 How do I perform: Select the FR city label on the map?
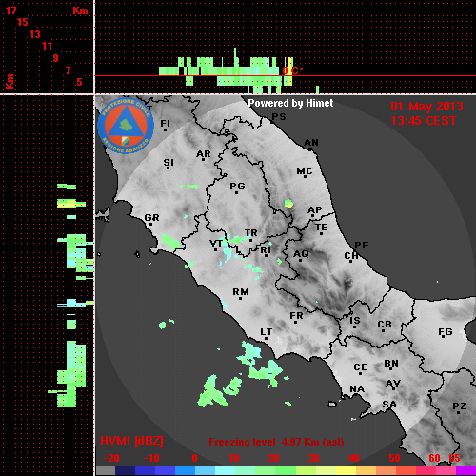click(296, 316)
